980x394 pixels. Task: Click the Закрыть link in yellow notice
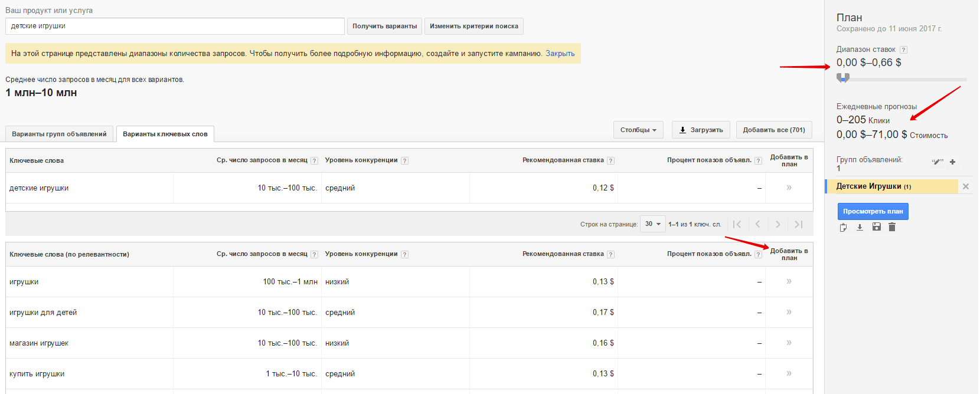(560, 53)
